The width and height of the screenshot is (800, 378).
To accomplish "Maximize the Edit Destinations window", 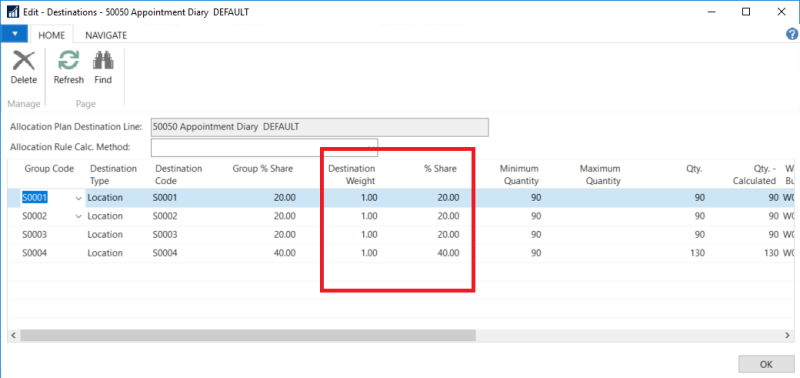I will 746,12.
